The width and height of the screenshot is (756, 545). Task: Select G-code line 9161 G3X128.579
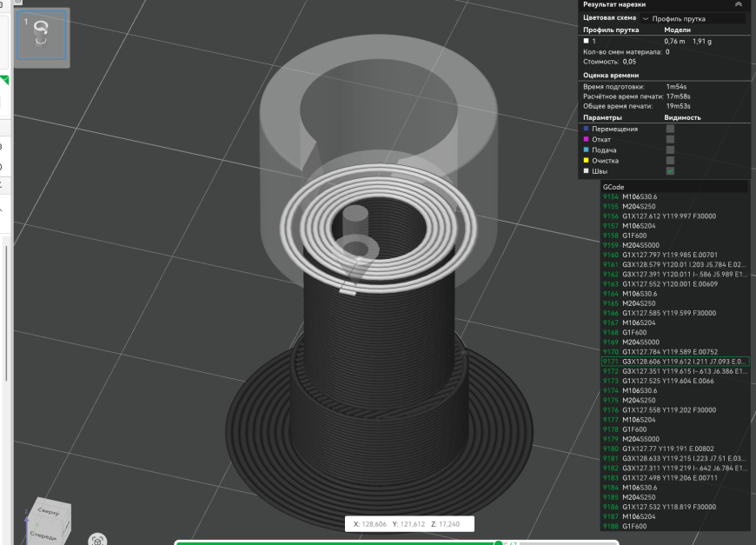tap(675, 264)
